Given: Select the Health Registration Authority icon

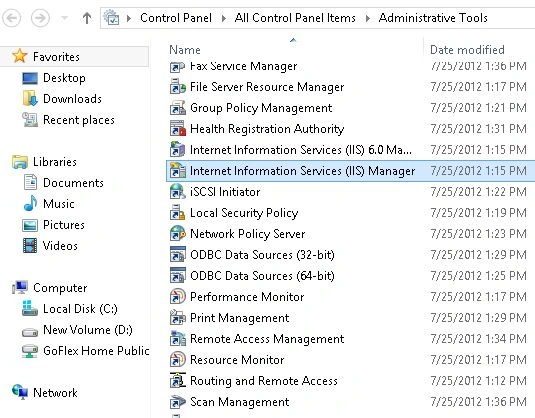Looking at the screenshot, I should 178,129.
